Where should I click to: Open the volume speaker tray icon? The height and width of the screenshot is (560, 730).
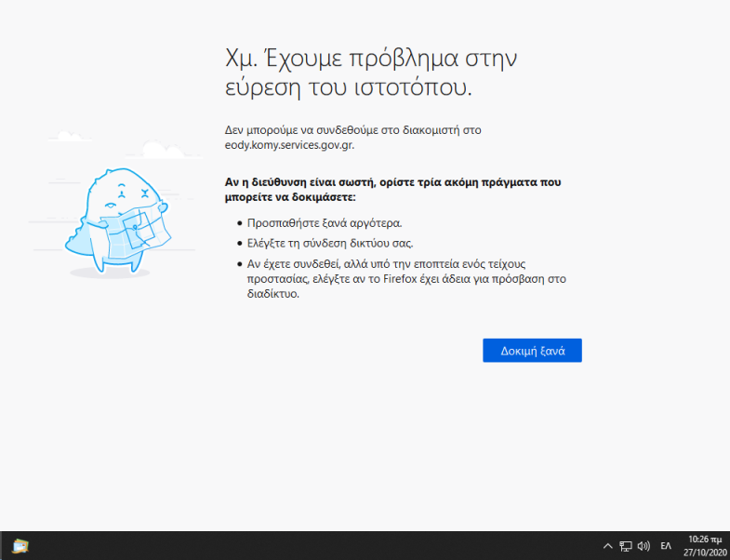644,546
